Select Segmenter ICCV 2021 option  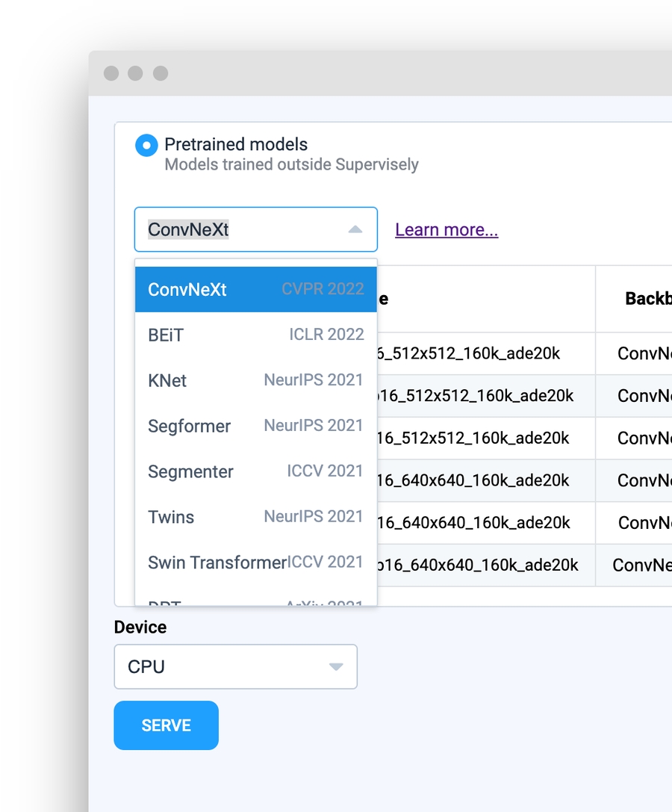255,472
